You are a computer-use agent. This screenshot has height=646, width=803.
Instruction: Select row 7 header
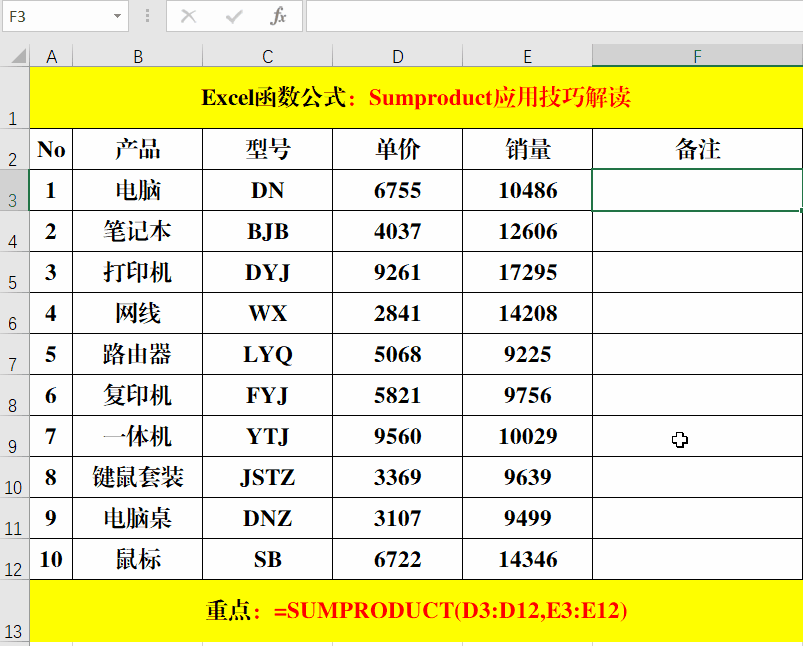(x=14, y=354)
